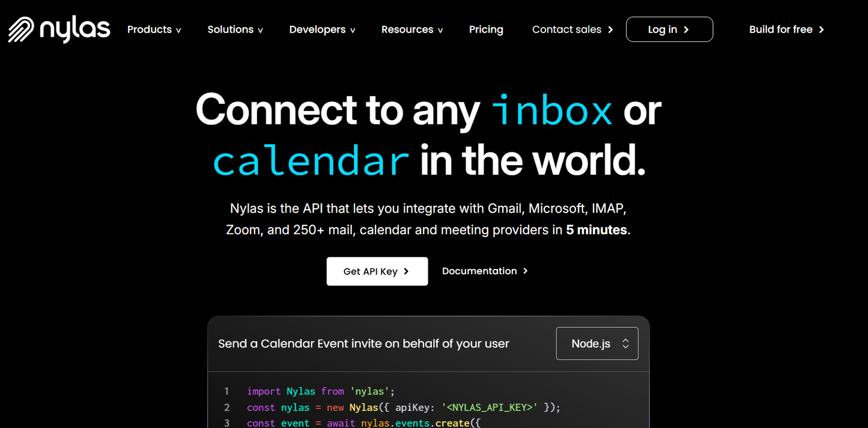Click the cyan word 'inbox' in headline
The width and height of the screenshot is (868, 428).
(x=552, y=110)
